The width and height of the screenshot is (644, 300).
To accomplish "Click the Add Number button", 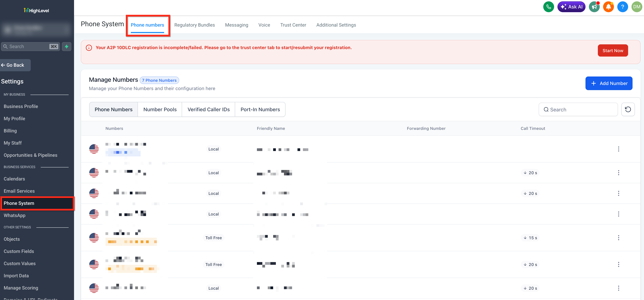I will [x=609, y=83].
